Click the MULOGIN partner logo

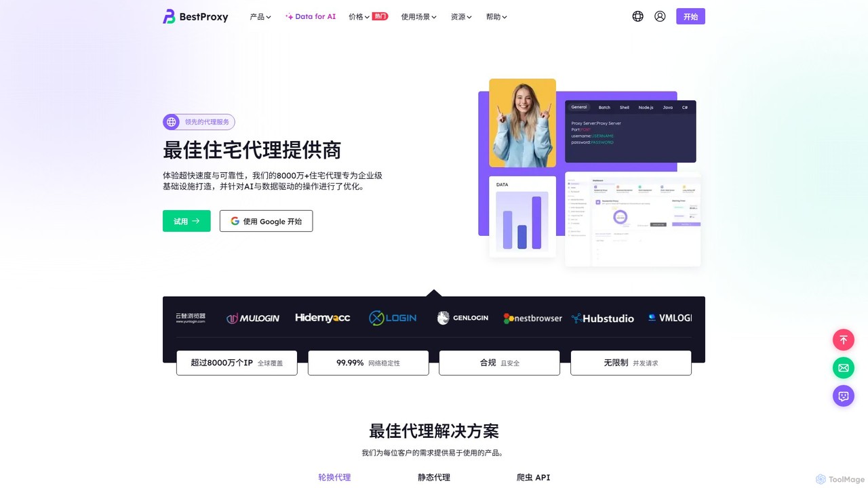tap(253, 318)
